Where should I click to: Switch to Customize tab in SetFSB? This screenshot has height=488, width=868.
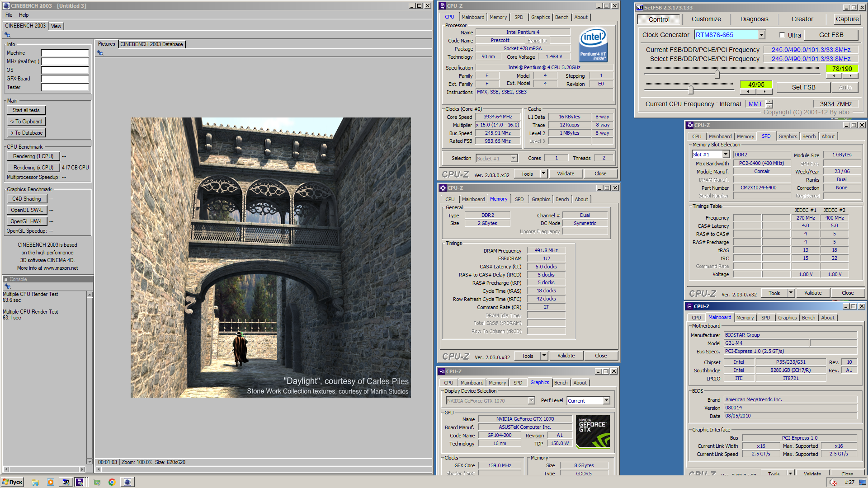[706, 19]
